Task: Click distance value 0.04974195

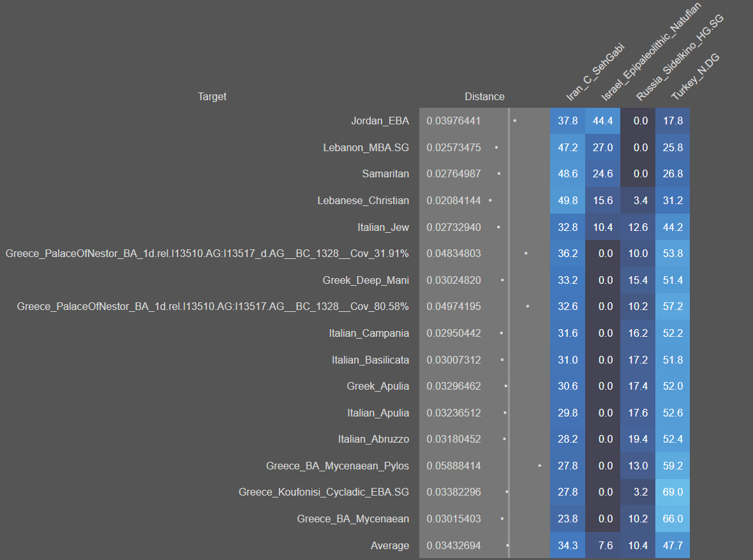Action: click(453, 306)
